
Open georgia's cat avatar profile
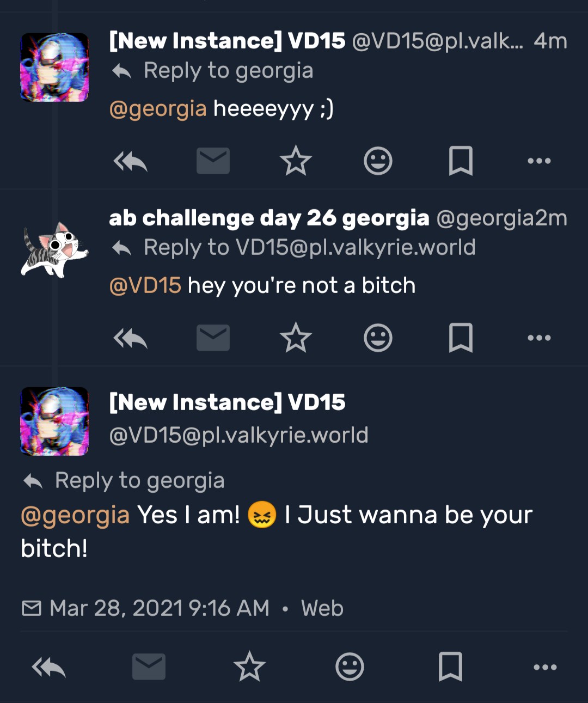[x=54, y=250]
